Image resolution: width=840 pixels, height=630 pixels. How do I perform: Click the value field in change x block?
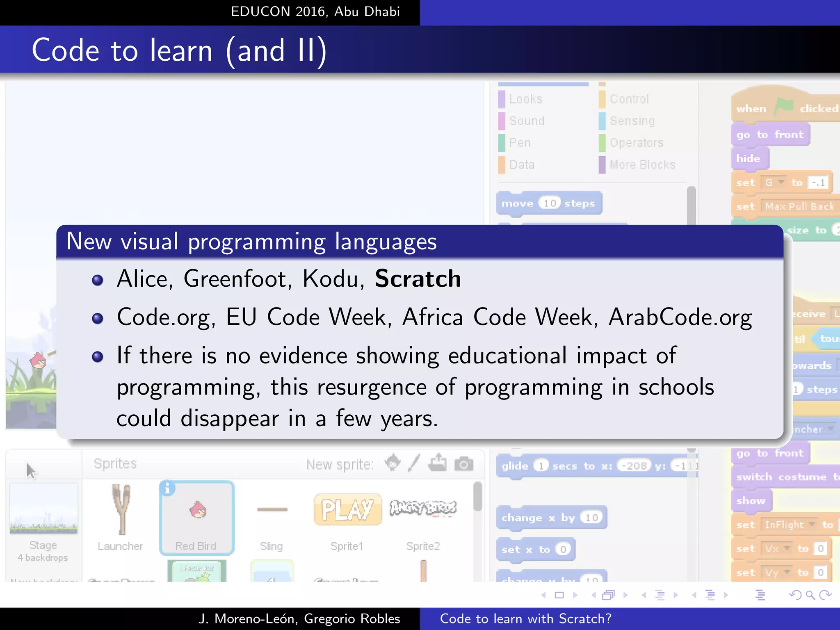[591, 517]
